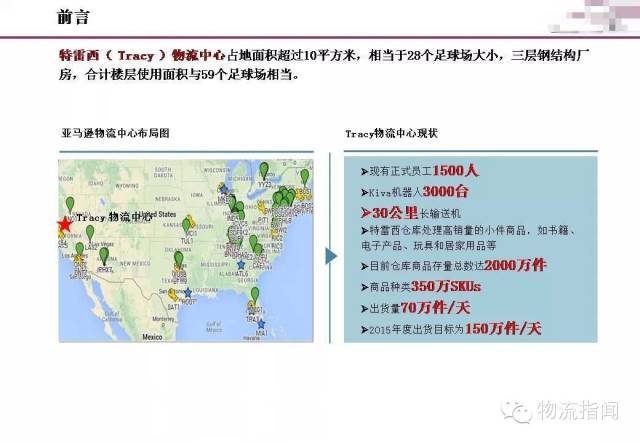Click the bullet 商品种类350万SKUs
Image resolution: width=640 pixels, height=443 pixels.
[x=421, y=287]
